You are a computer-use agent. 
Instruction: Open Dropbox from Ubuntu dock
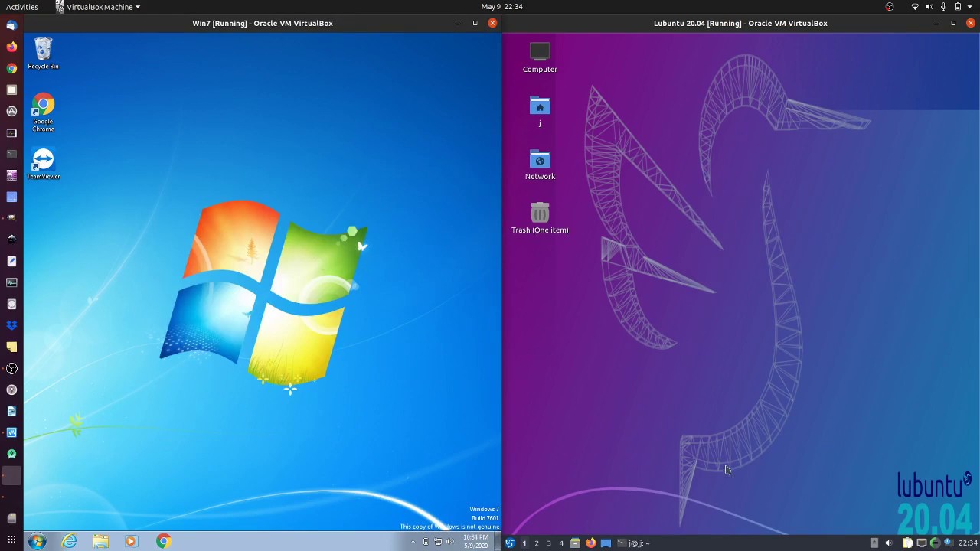(x=11, y=325)
